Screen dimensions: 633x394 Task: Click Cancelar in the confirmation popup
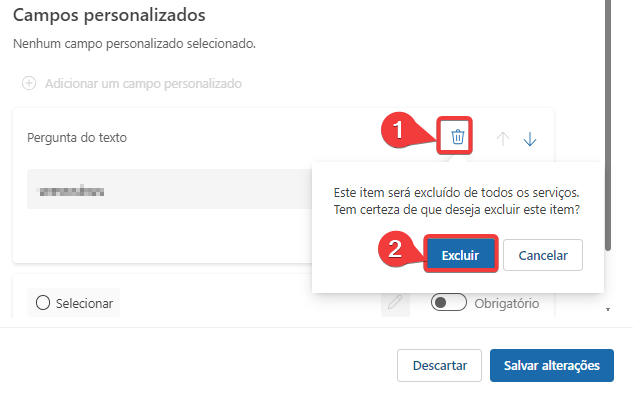tap(543, 255)
